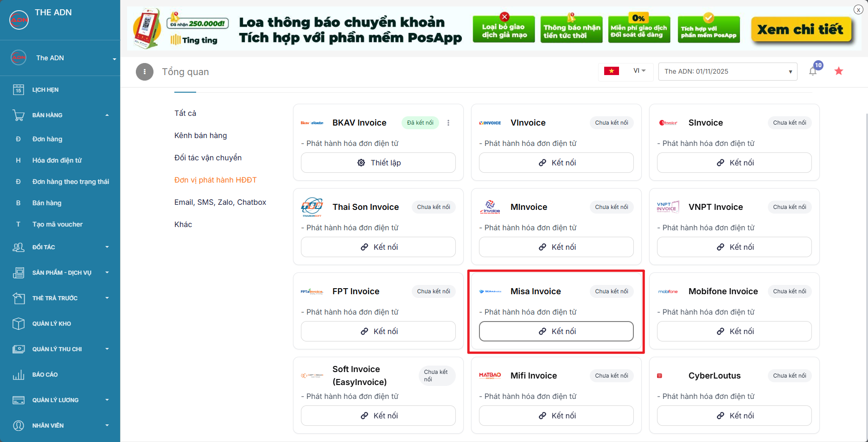Close the PosApp banner advertisement
The width and height of the screenshot is (868, 442).
coord(858,10)
